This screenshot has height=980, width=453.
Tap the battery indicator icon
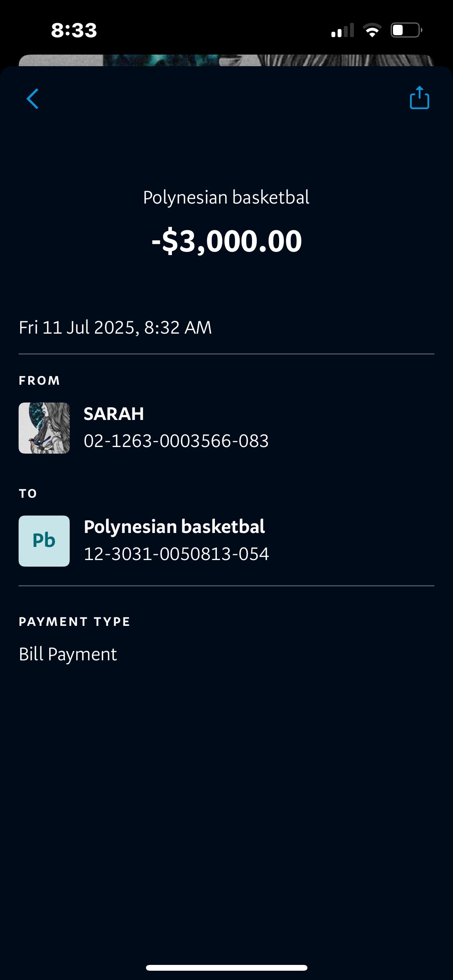tap(406, 30)
